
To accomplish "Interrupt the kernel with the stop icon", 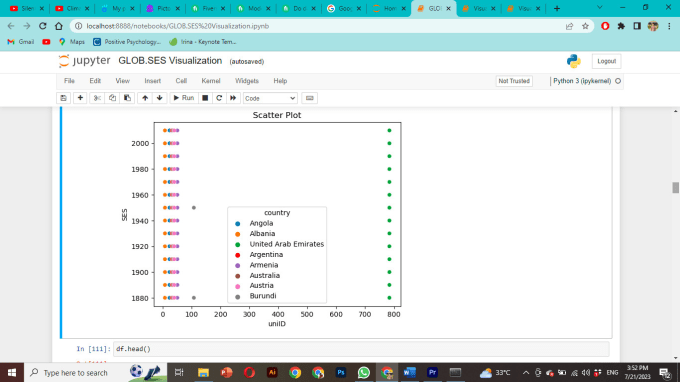I will (205, 98).
